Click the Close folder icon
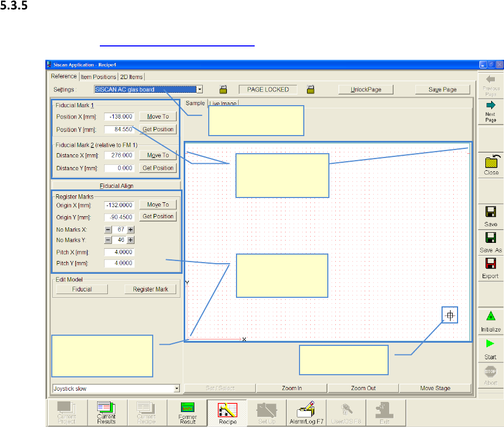 tap(492, 161)
